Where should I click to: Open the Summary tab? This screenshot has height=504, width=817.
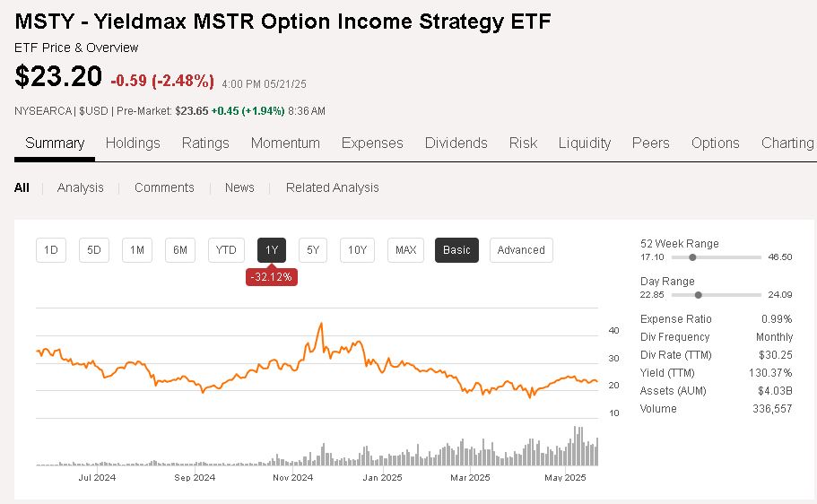pos(55,143)
